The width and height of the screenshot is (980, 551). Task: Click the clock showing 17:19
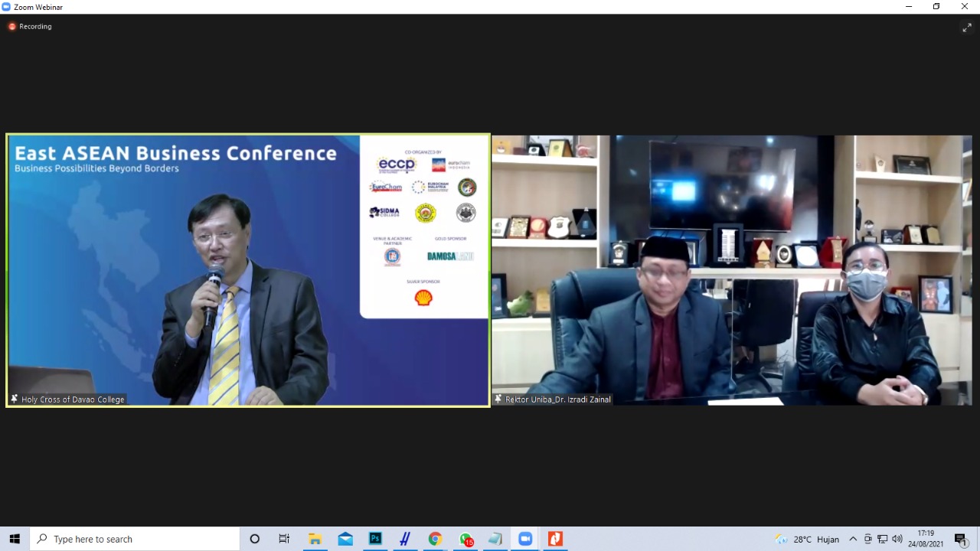[x=926, y=539]
